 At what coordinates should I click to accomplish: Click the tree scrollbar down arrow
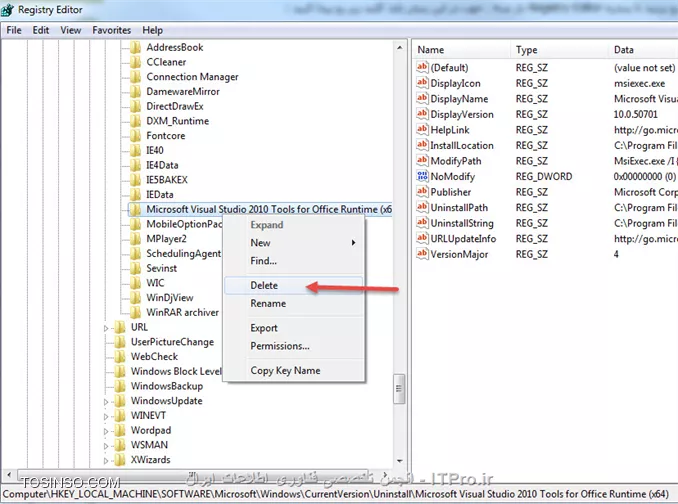(x=399, y=461)
